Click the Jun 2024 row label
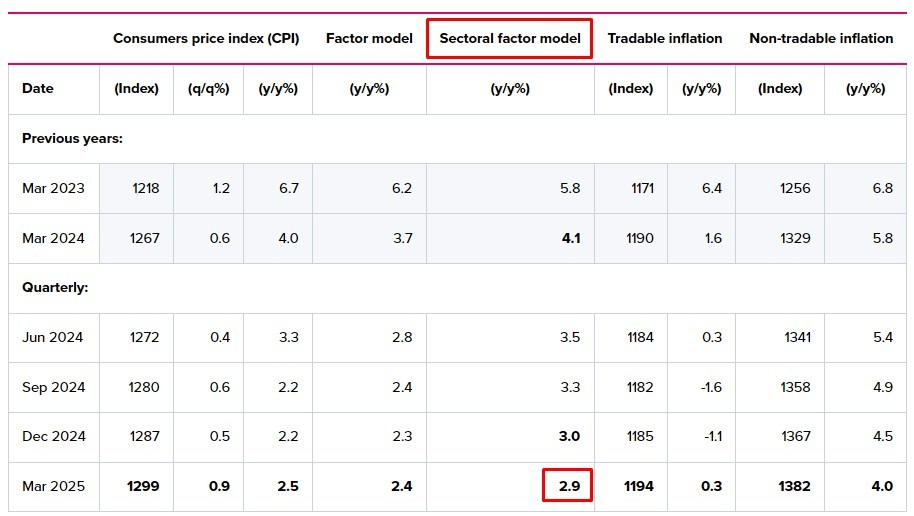Image resolution: width=914 pixels, height=516 pixels. 53,338
